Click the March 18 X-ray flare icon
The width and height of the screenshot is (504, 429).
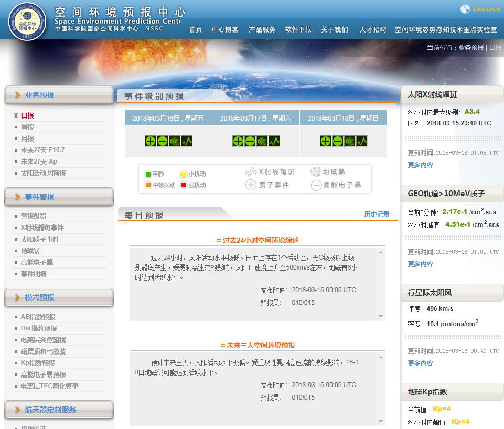point(362,141)
